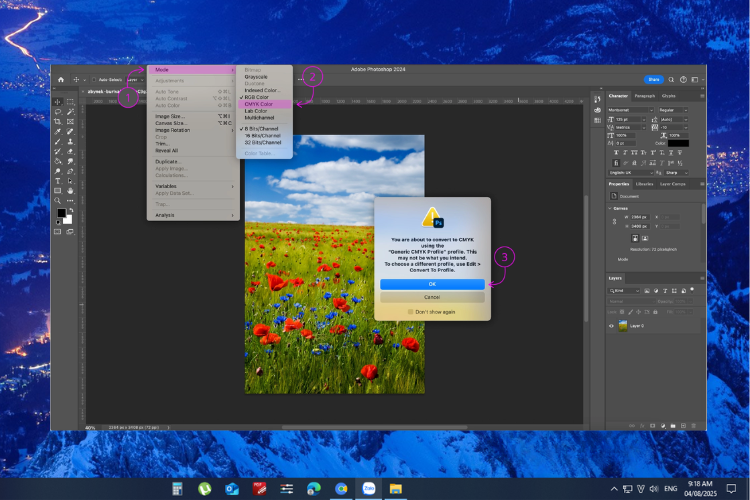Screen dimensions: 750x500
Task: Click the black Character Color swatch
Action: [x=678, y=143]
